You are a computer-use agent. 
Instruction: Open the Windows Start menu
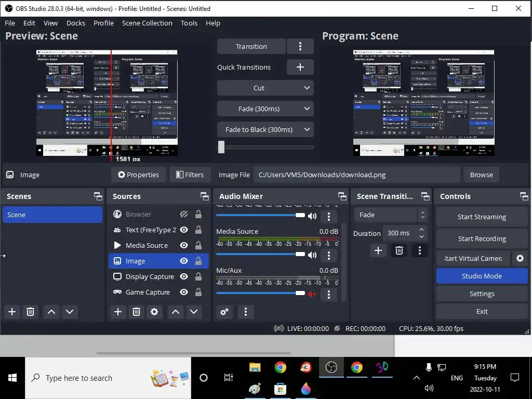pos(12,378)
